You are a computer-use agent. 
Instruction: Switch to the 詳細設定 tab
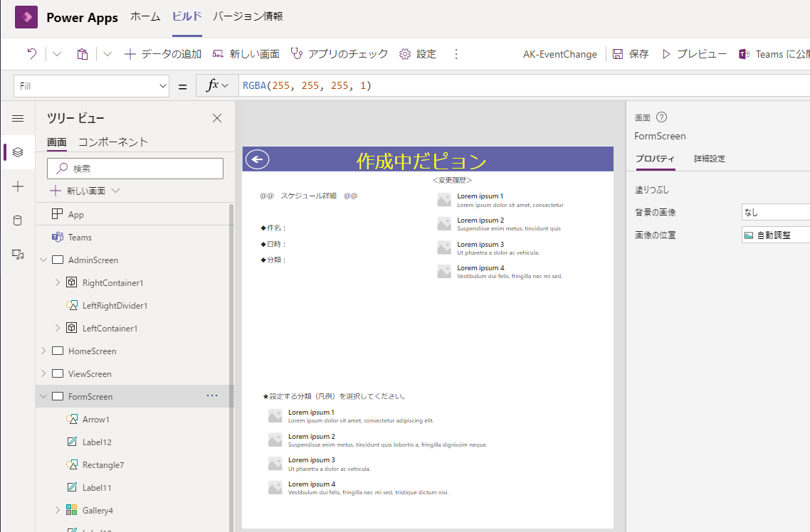pos(709,159)
